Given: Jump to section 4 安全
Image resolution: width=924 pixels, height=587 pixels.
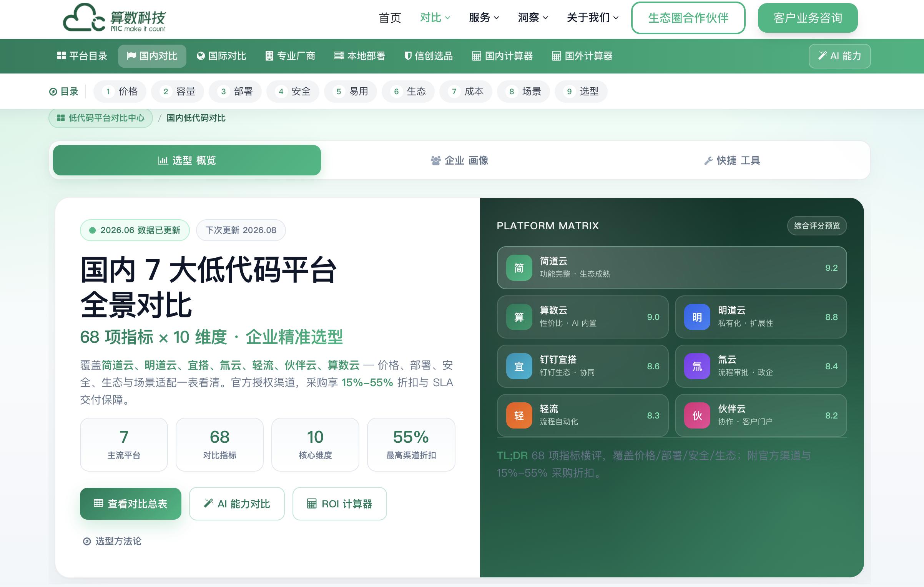Looking at the screenshot, I should pyautogui.click(x=293, y=92).
